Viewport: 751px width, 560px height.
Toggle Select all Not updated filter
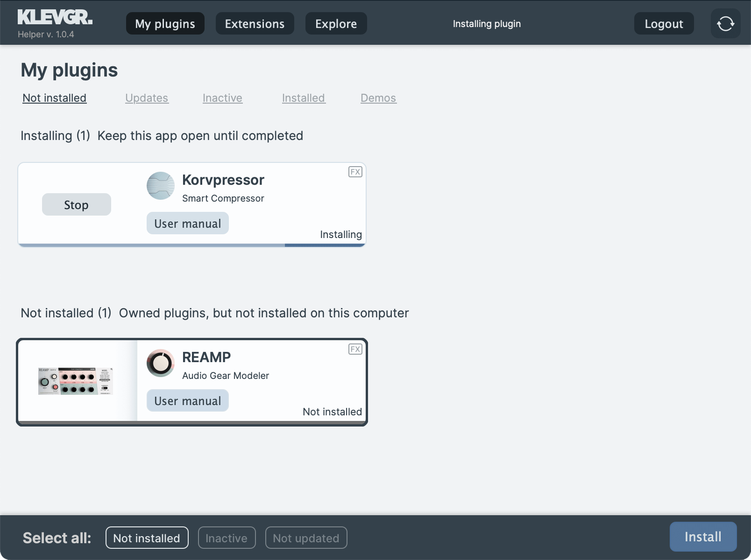pos(306,538)
